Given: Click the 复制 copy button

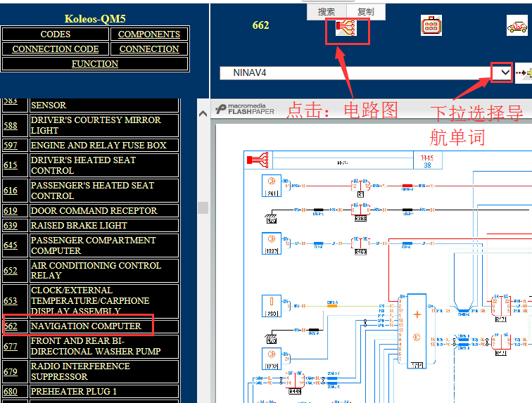Looking at the screenshot, I should pos(366,12).
